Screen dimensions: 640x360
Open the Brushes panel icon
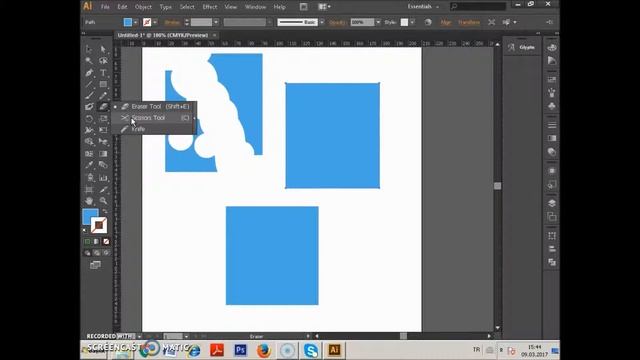[x=552, y=93]
